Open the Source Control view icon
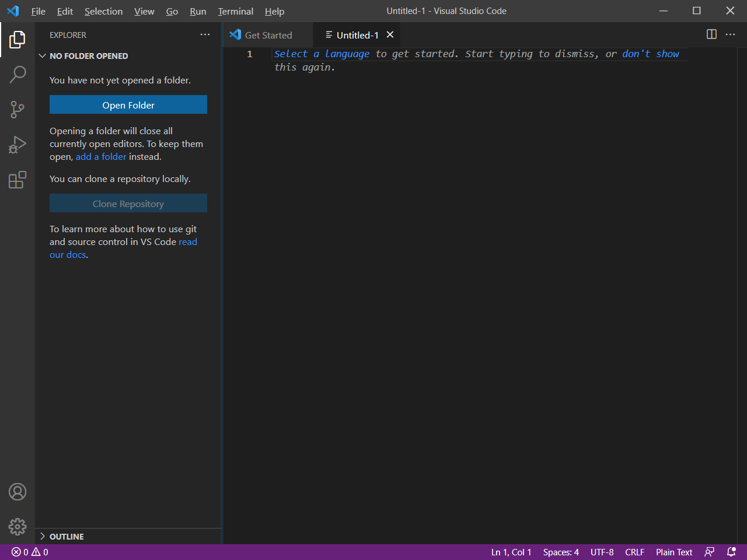Image resolution: width=747 pixels, height=560 pixels. click(x=18, y=110)
